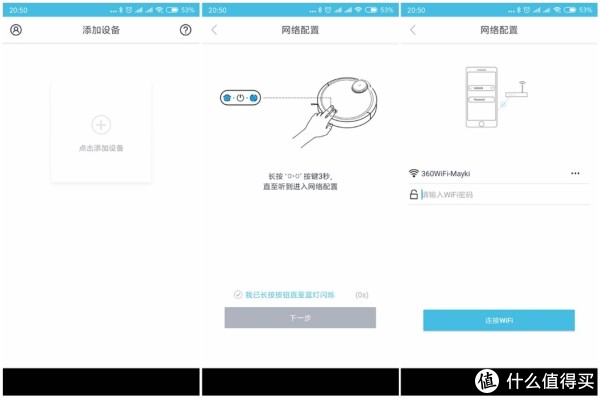The image size is (600, 399).
Task: Select the 360WiFi-Mayki network row
Action: pyautogui.click(x=499, y=173)
